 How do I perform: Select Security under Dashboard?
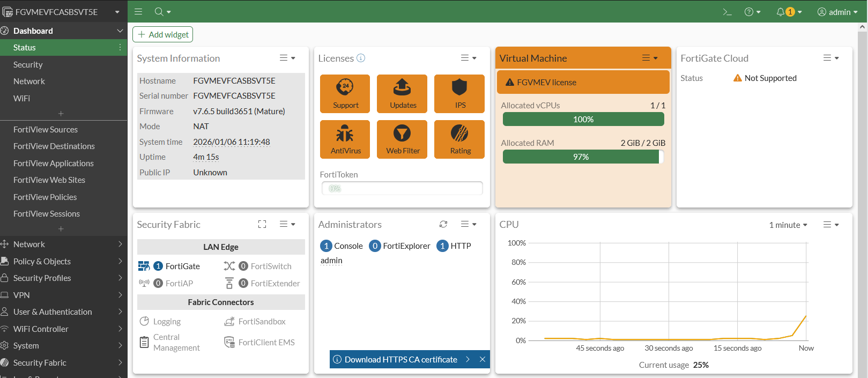pos(28,64)
